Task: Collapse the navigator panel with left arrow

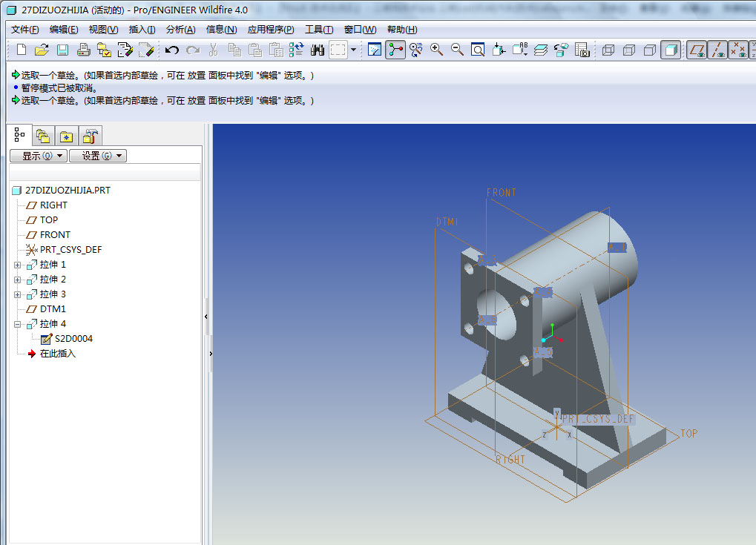Action: pos(206,317)
